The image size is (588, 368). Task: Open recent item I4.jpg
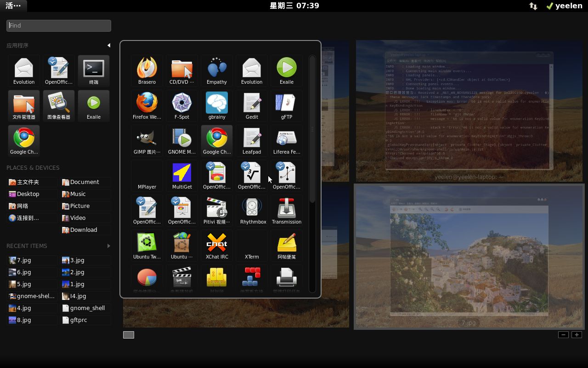point(85,296)
